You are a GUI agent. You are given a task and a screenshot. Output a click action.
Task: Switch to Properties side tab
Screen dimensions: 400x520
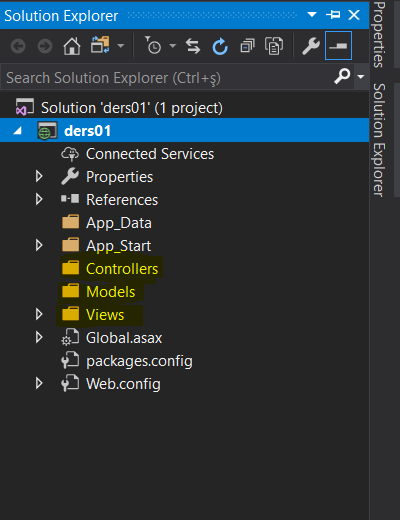[380, 35]
